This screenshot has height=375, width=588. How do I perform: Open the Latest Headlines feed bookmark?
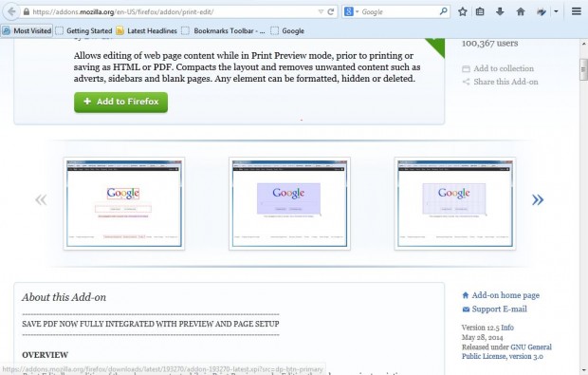tap(147, 30)
